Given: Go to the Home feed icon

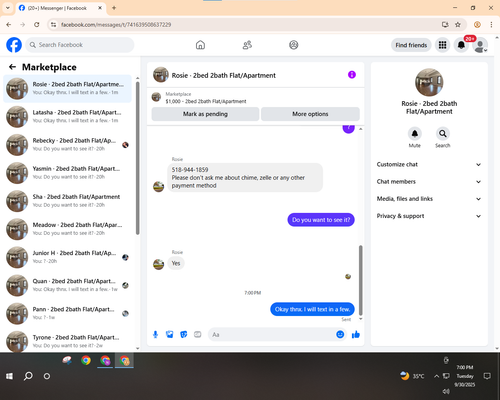Looking at the screenshot, I should click(x=200, y=45).
